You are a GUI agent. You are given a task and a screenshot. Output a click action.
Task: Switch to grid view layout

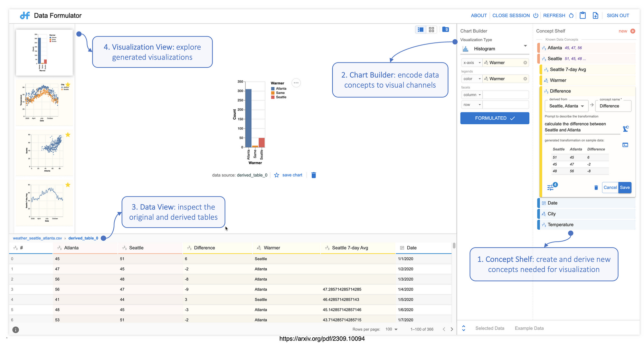click(x=431, y=29)
